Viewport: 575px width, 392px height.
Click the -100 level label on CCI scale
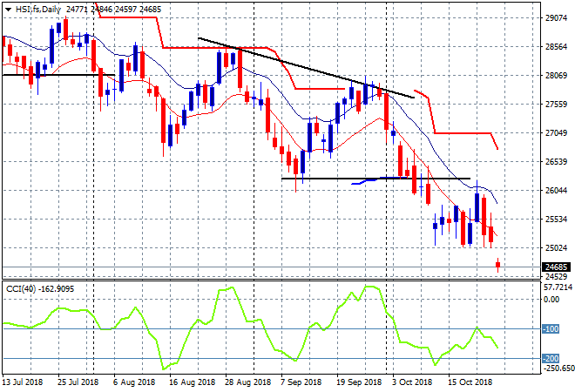point(551,329)
